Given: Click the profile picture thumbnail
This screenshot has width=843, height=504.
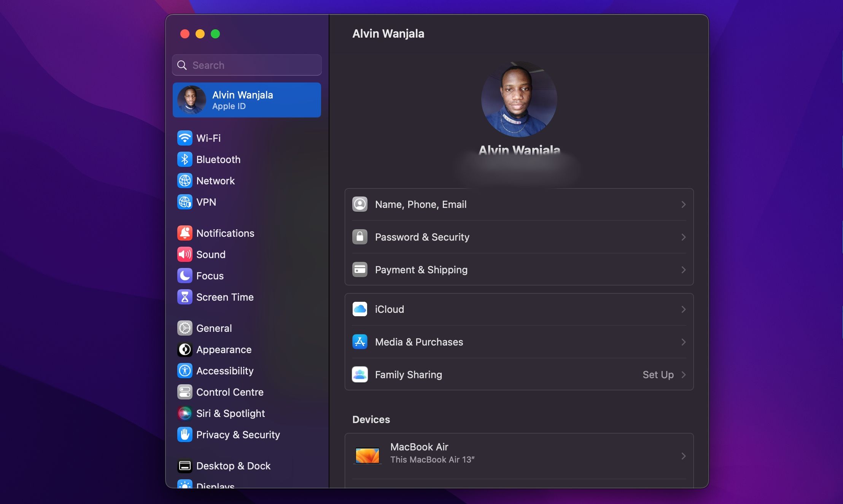Looking at the screenshot, I should click(518, 99).
